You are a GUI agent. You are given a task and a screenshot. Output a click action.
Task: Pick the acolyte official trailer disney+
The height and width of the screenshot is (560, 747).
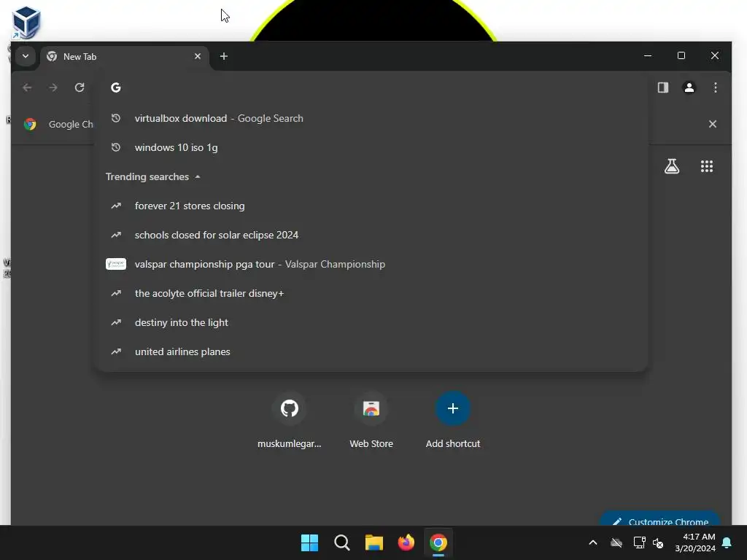371,293
